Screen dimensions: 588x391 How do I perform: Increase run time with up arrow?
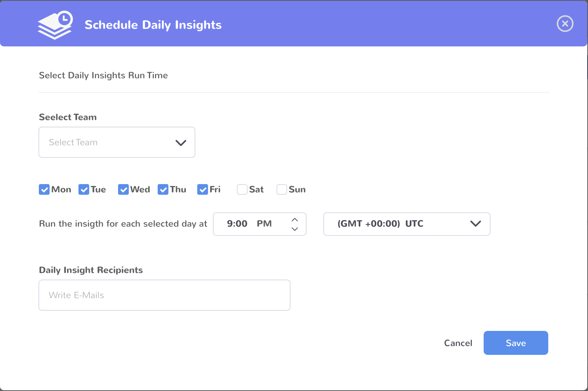pos(294,220)
